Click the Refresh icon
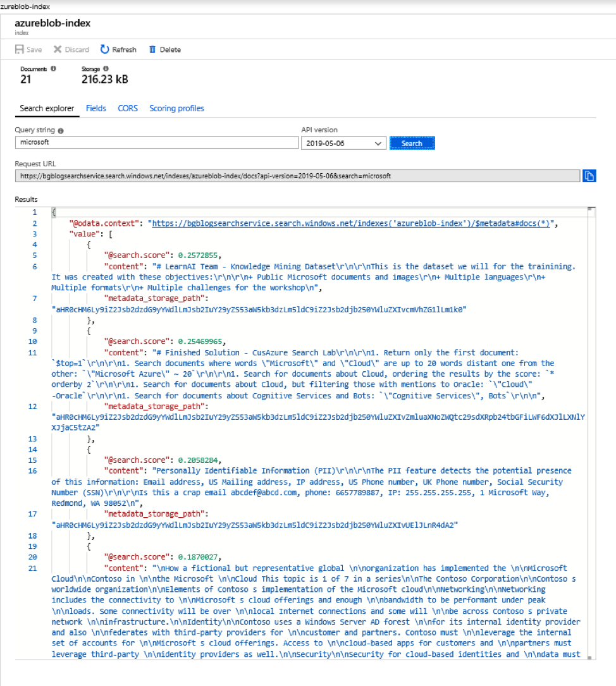Viewport: 616px width, 686px height. click(x=104, y=49)
